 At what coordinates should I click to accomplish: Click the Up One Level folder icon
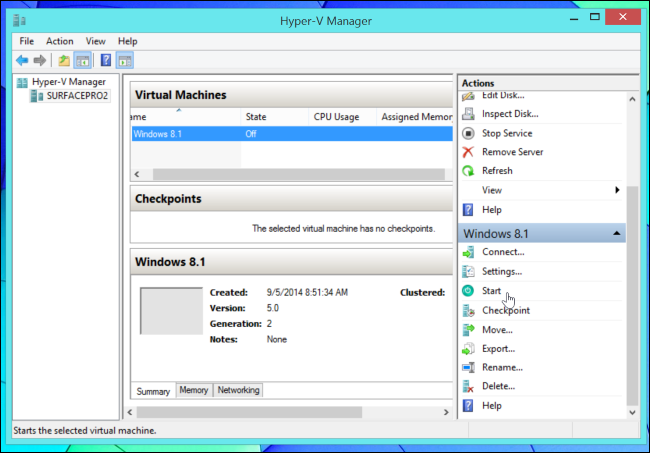64,60
